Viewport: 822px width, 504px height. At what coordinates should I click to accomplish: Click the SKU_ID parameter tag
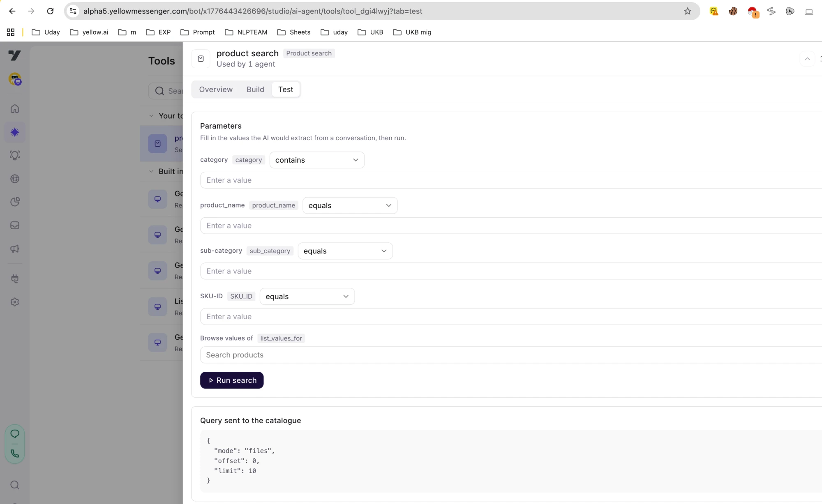(x=241, y=297)
